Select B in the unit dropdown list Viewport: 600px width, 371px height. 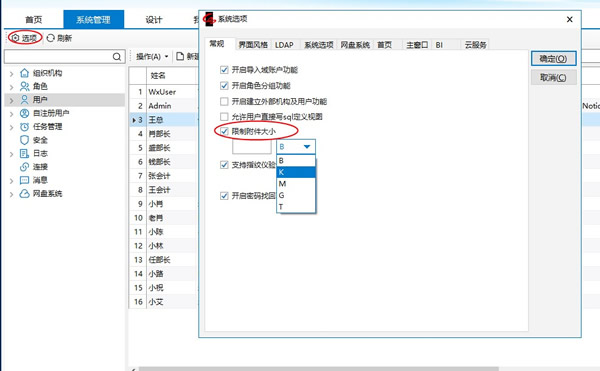pyautogui.click(x=296, y=161)
